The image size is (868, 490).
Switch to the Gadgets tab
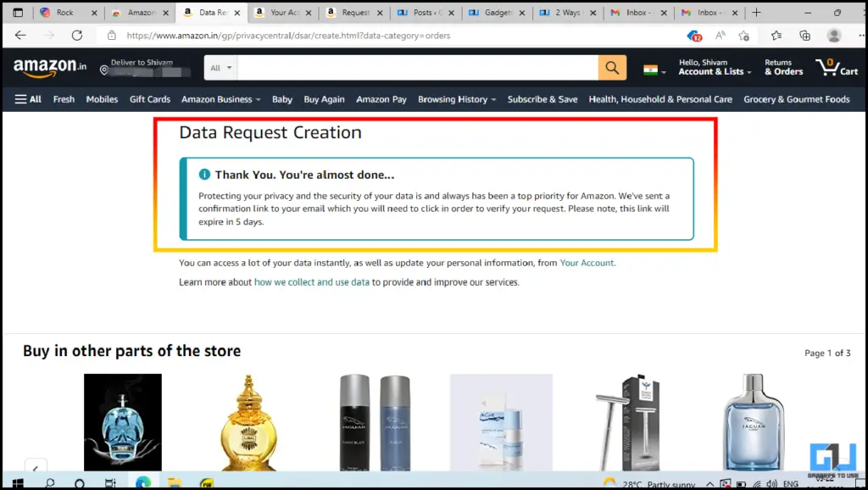point(497,12)
